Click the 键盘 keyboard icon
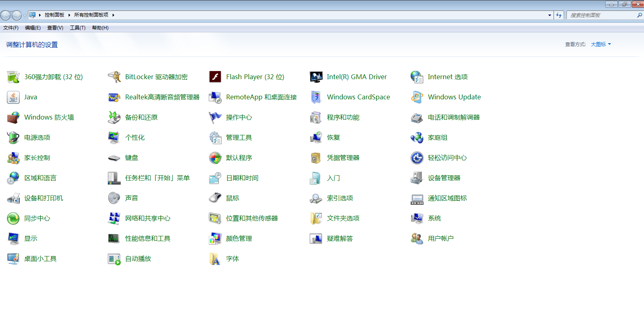 click(x=114, y=158)
